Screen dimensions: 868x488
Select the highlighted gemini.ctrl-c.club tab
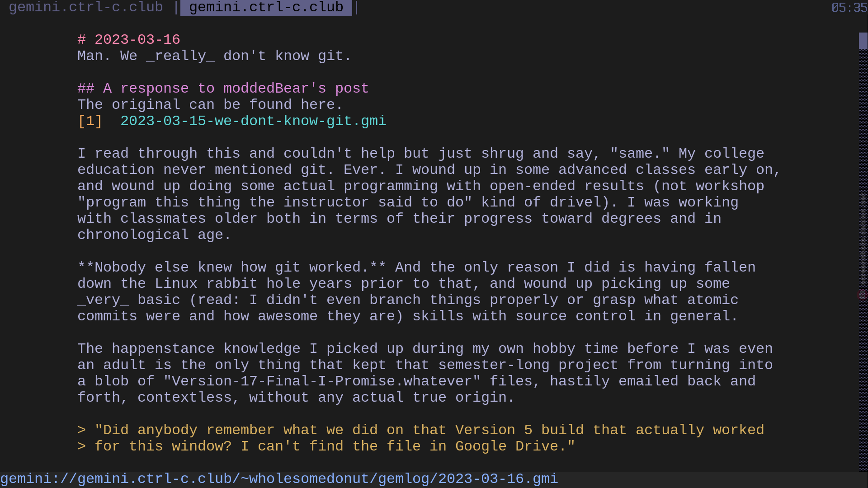(x=266, y=7)
